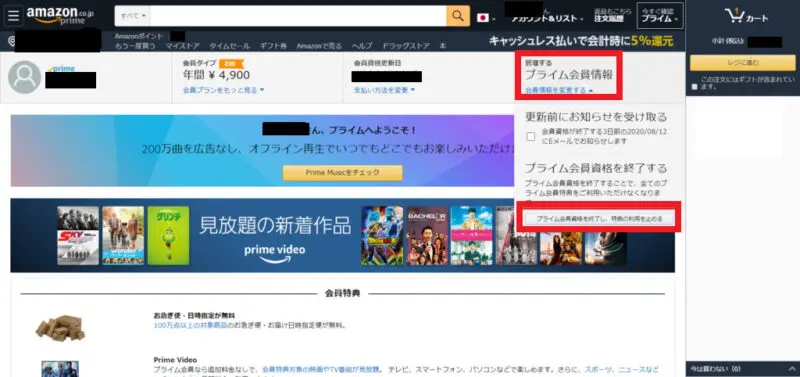Viewport: 800px width, 377px height.
Task: Click the プライム会員情報 heading
Action: click(x=569, y=75)
